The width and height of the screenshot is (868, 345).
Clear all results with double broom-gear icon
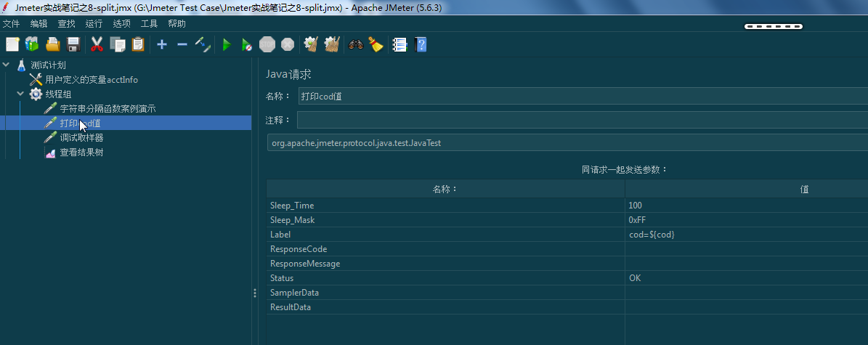[x=332, y=44]
